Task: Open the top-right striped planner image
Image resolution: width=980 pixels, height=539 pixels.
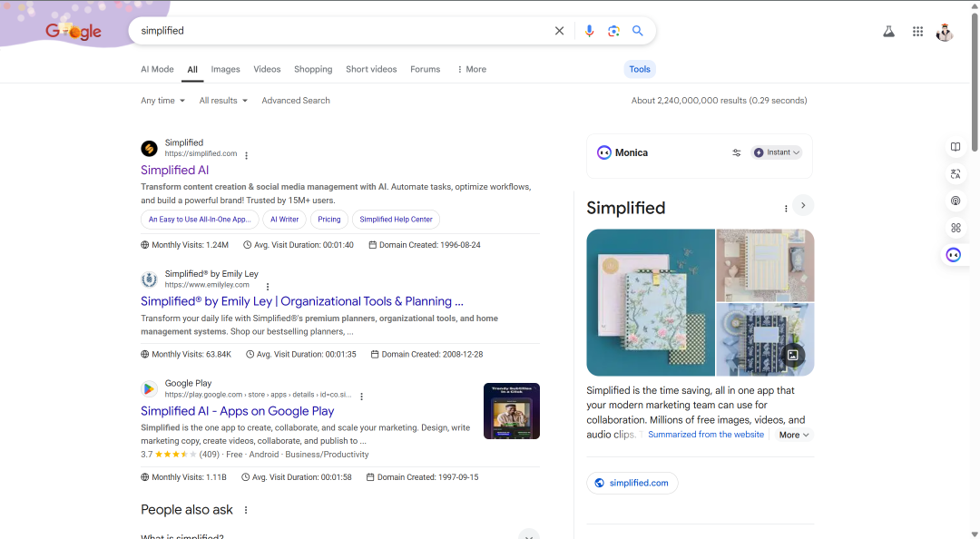Action: click(x=765, y=265)
